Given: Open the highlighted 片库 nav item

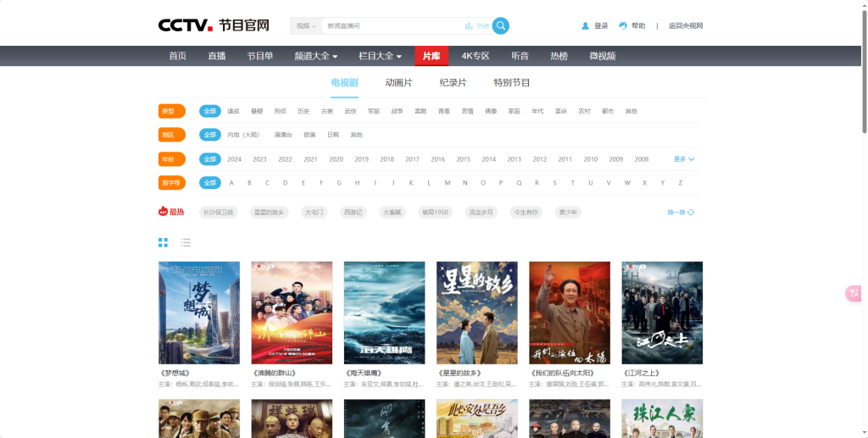Looking at the screenshot, I should pos(431,56).
